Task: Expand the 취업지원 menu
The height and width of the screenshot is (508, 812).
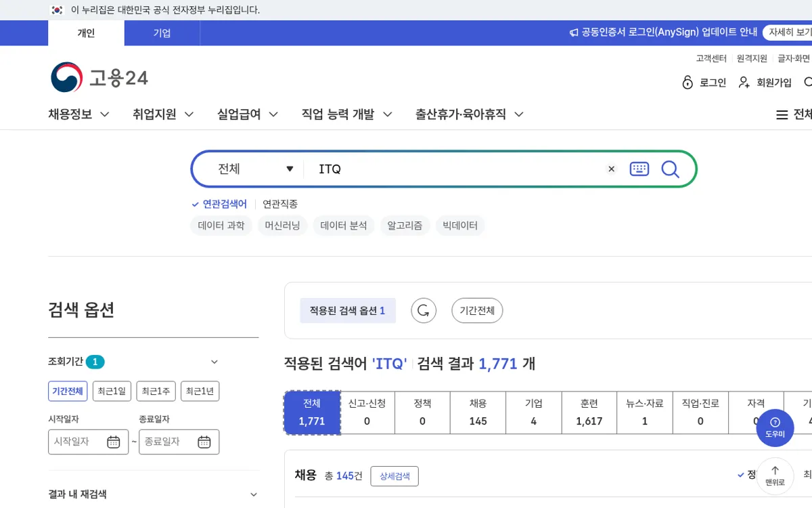Action: (x=163, y=114)
